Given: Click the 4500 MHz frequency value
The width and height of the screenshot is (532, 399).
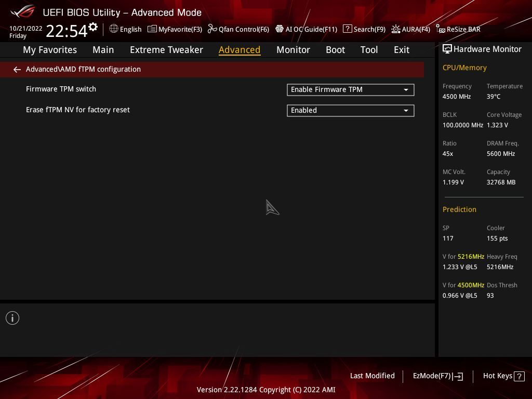Looking at the screenshot, I should 456,96.
